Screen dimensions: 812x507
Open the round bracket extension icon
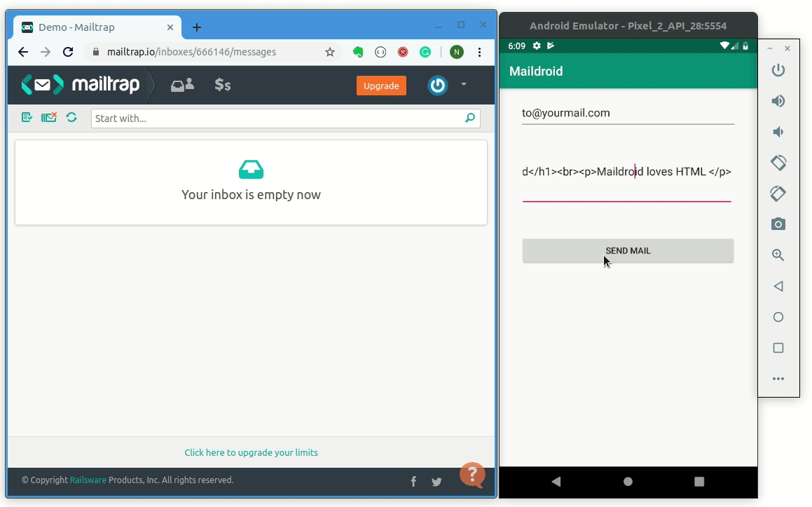click(x=380, y=52)
